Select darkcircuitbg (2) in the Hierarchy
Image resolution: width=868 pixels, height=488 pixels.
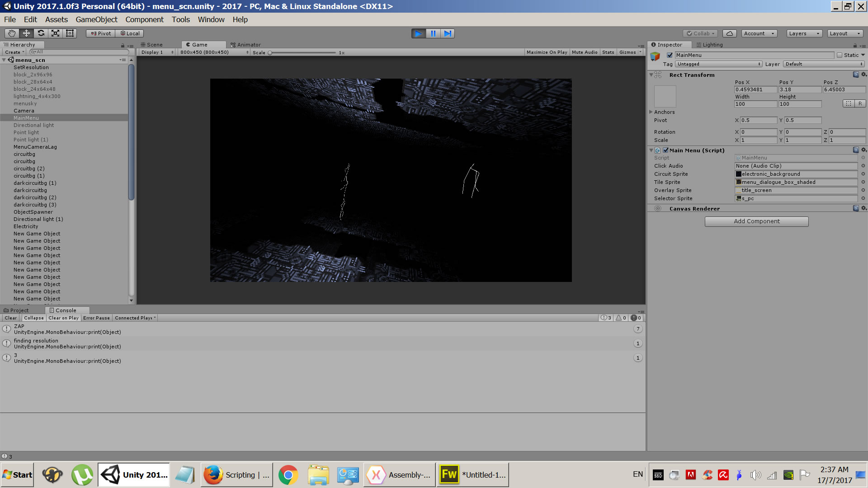[x=35, y=197]
